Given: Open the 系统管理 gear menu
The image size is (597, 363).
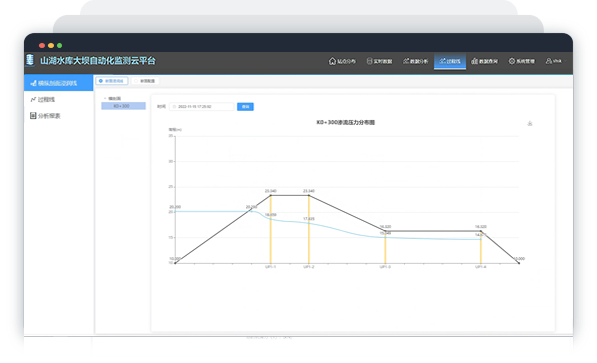Looking at the screenshot, I should click(522, 61).
